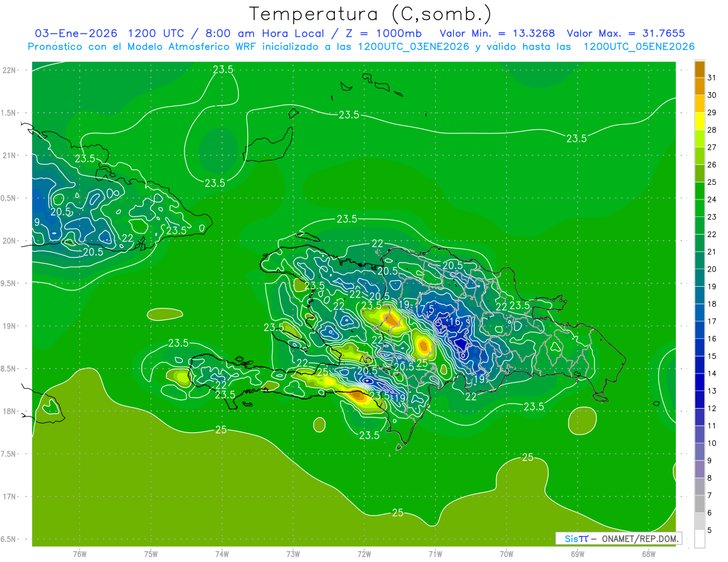Click the legend value 29
Viewport: 728px width, 562px height.
pos(712,112)
